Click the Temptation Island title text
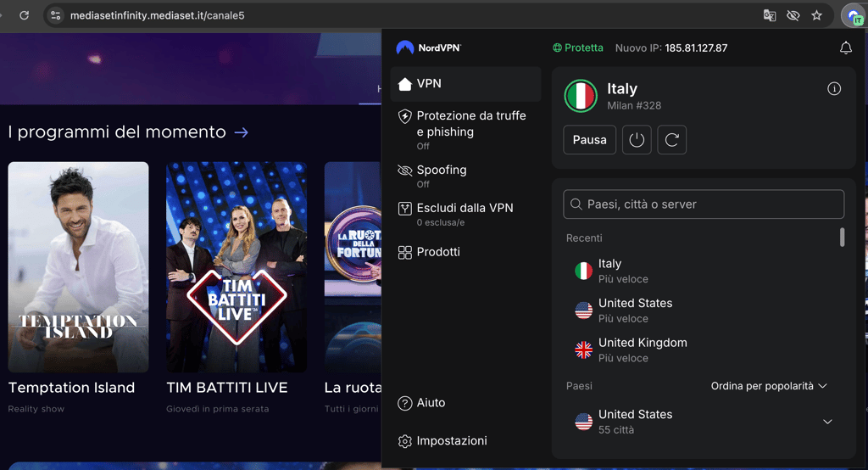868x470 pixels. click(71, 388)
